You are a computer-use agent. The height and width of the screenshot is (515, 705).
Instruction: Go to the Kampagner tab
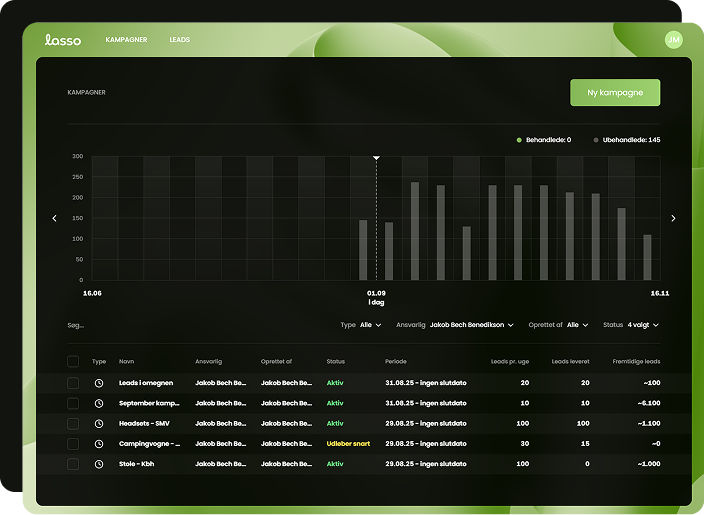pos(126,40)
